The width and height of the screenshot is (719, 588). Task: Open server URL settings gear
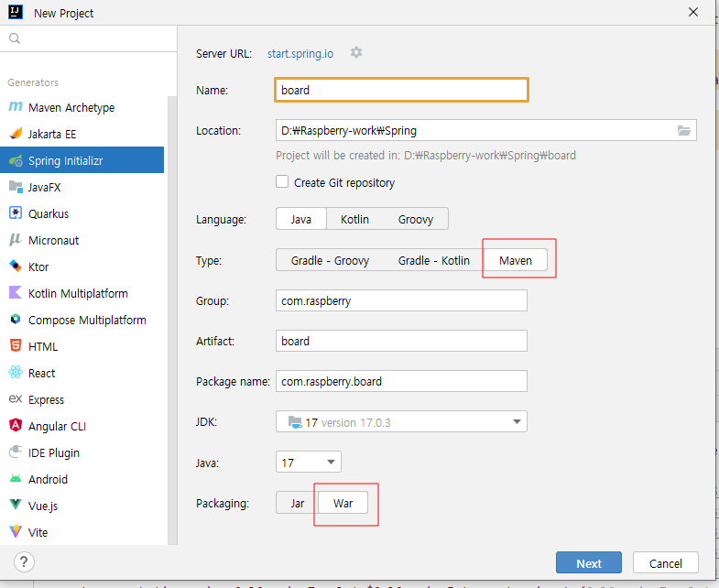[356, 53]
